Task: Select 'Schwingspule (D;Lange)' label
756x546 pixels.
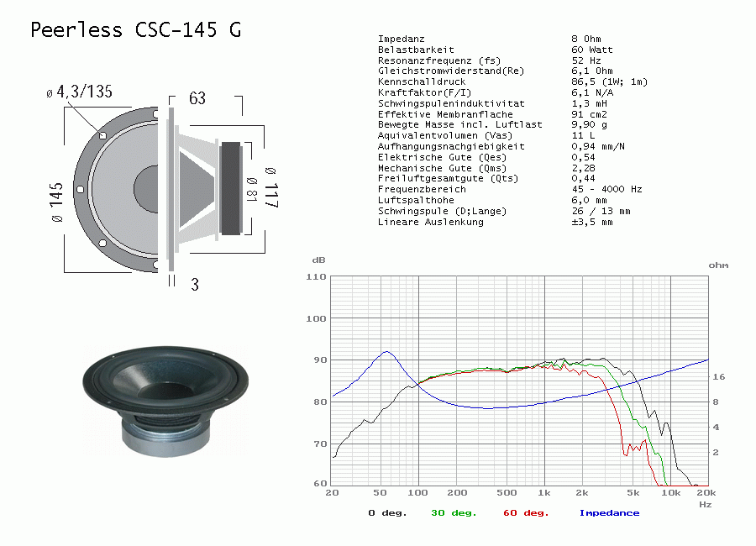Action: pos(442,212)
